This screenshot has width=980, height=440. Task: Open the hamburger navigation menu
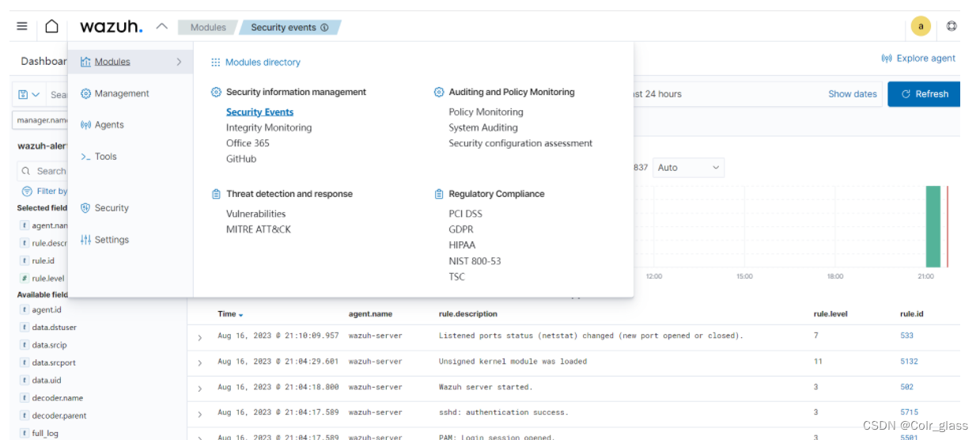coord(22,26)
